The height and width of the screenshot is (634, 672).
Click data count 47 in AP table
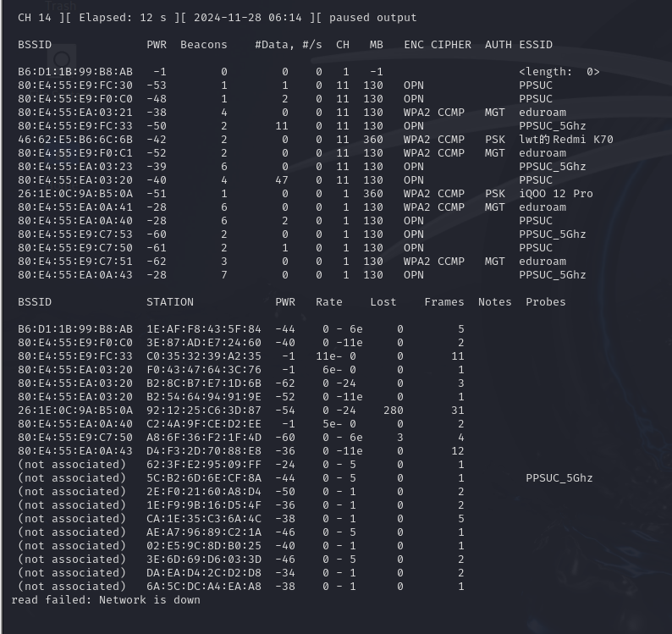pos(282,180)
